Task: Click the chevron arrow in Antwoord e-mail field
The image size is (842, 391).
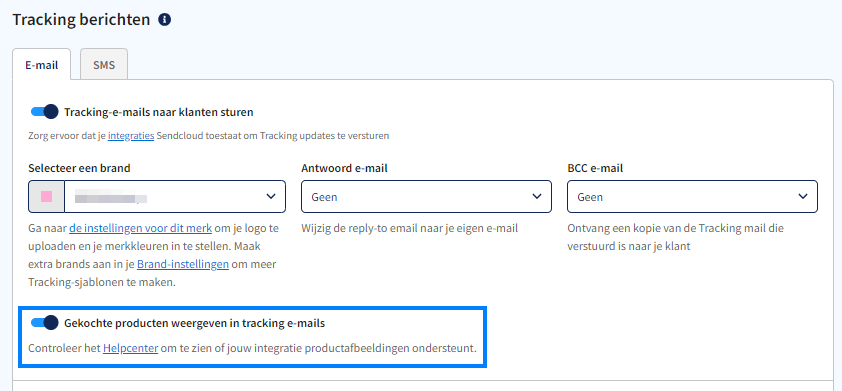Action: pyautogui.click(x=537, y=197)
